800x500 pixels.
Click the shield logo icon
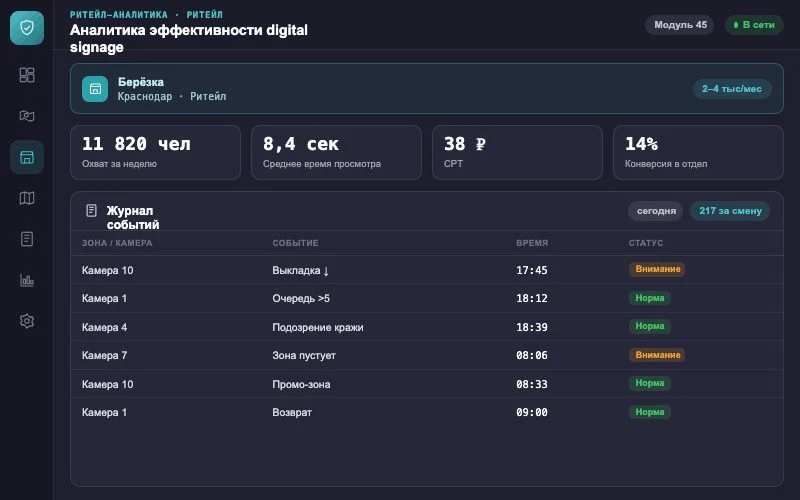coord(27,28)
